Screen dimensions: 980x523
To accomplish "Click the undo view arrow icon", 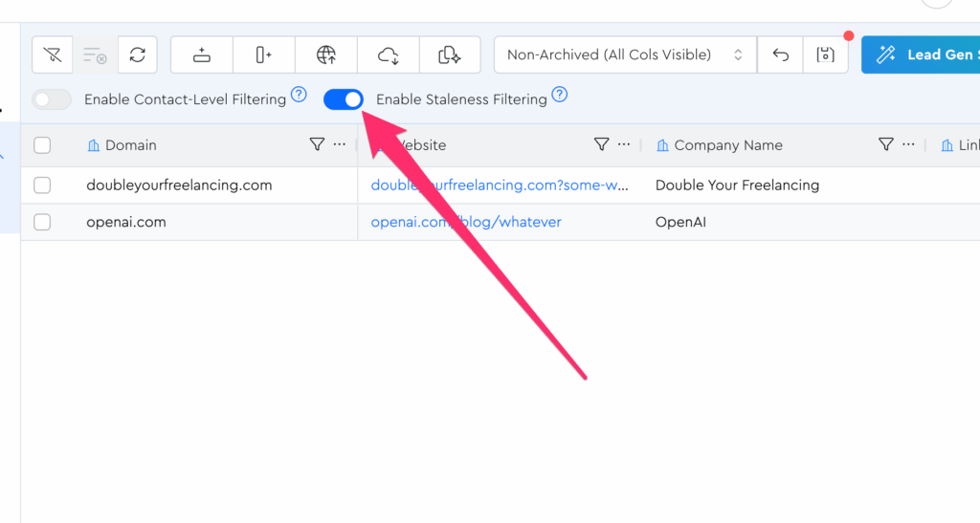I will coord(781,54).
